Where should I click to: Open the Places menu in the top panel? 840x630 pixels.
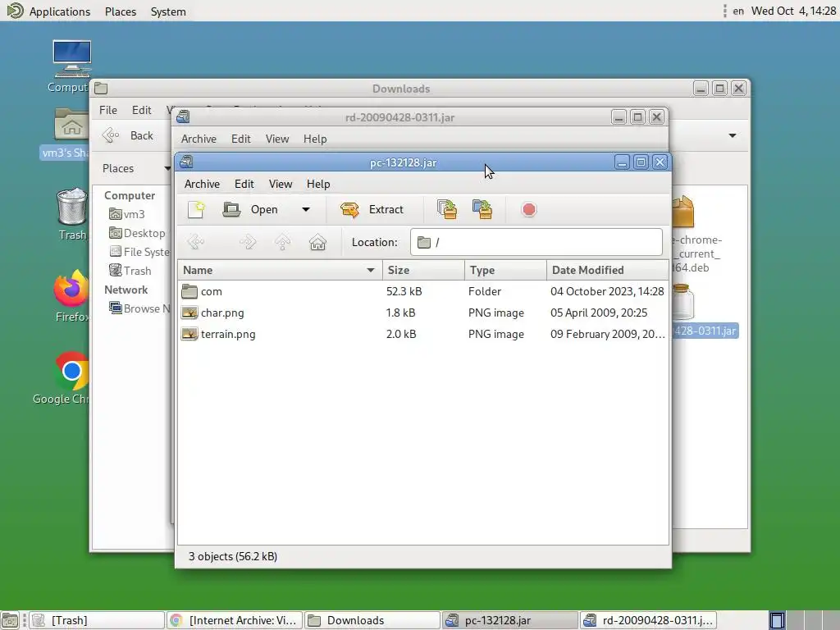(x=121, y=11)
